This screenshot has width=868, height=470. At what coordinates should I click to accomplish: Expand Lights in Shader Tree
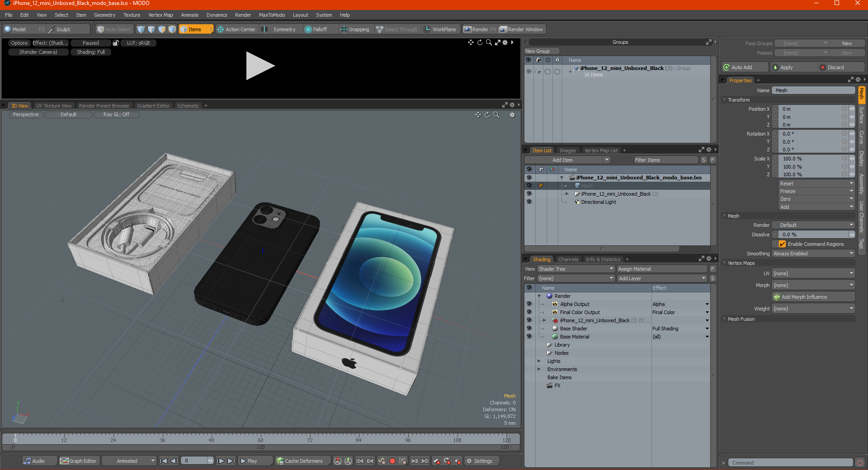[x=539, y=361]
